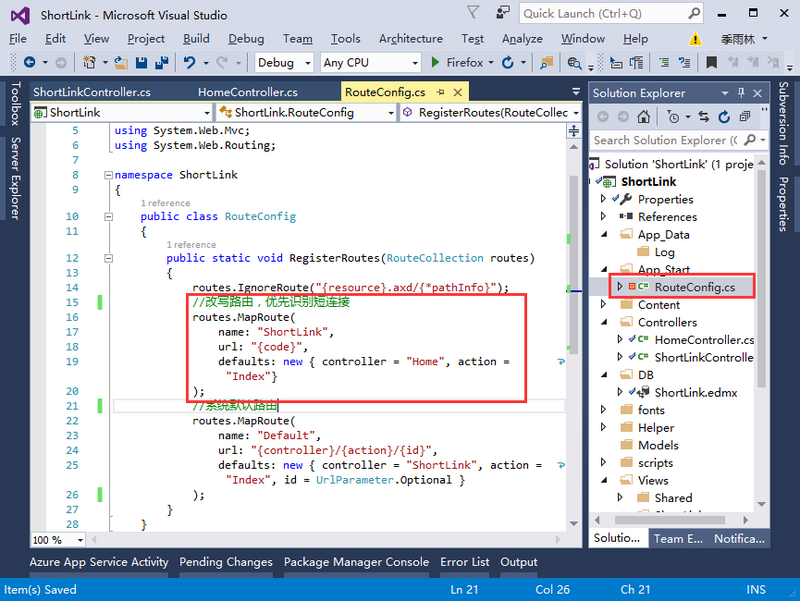The image size is (800, 601).
Task: Save the current file with Save icon
Action: coord(141,62)
